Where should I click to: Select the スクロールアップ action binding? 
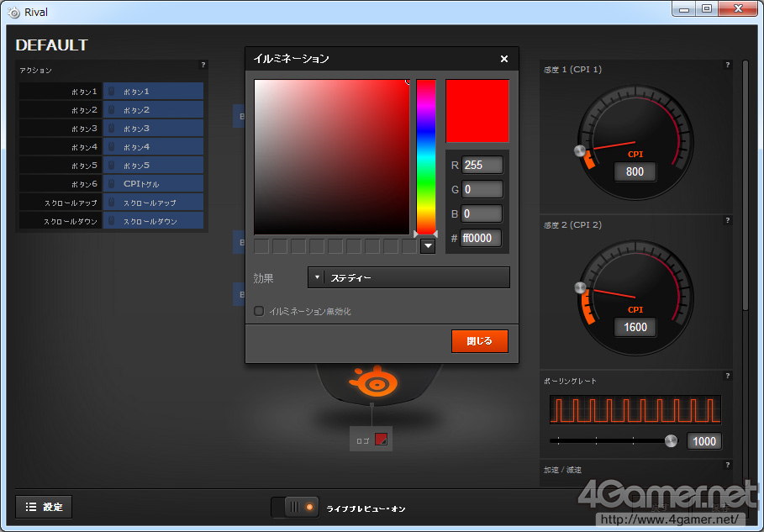[153, 203]
